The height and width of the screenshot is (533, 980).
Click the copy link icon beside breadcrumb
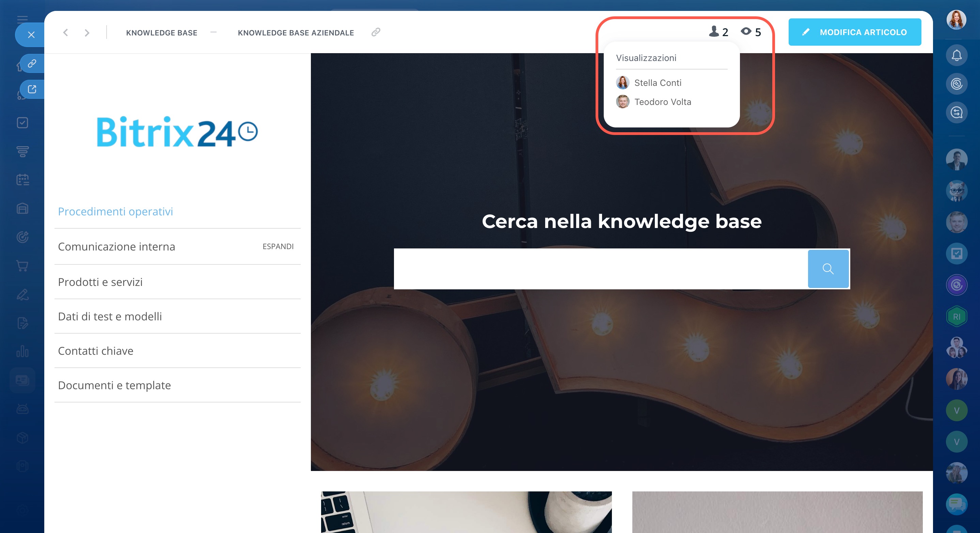(x=376, y=32)
